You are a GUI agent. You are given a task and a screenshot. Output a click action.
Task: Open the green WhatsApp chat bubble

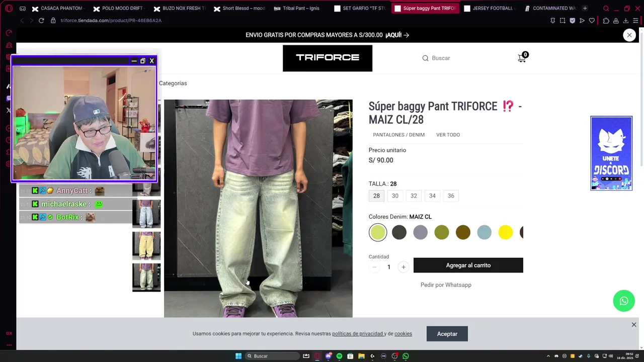click(624, 301)
